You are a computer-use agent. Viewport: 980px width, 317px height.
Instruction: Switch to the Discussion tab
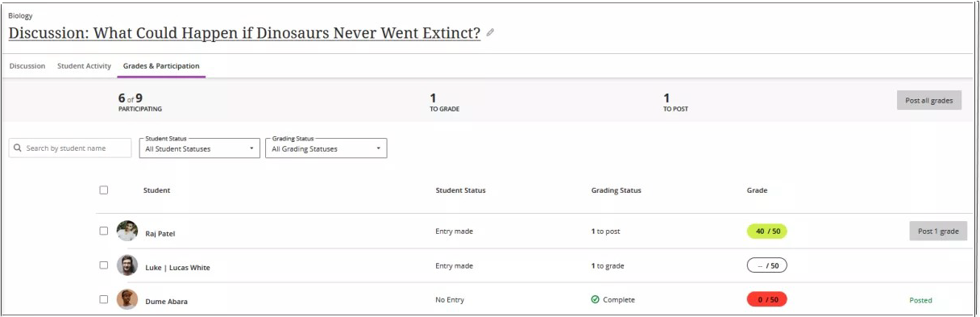[27, 66]
